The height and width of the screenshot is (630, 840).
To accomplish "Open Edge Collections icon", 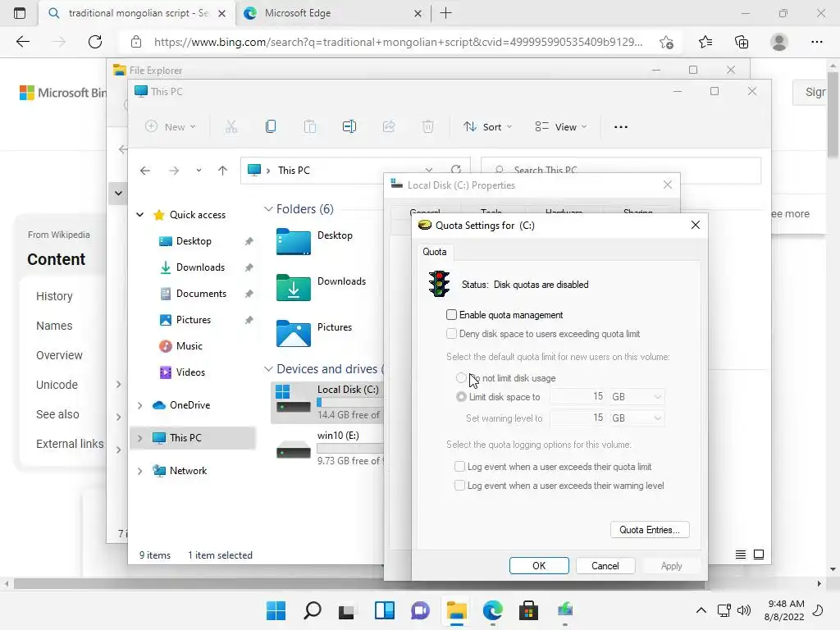I will (x=742, y=42).
